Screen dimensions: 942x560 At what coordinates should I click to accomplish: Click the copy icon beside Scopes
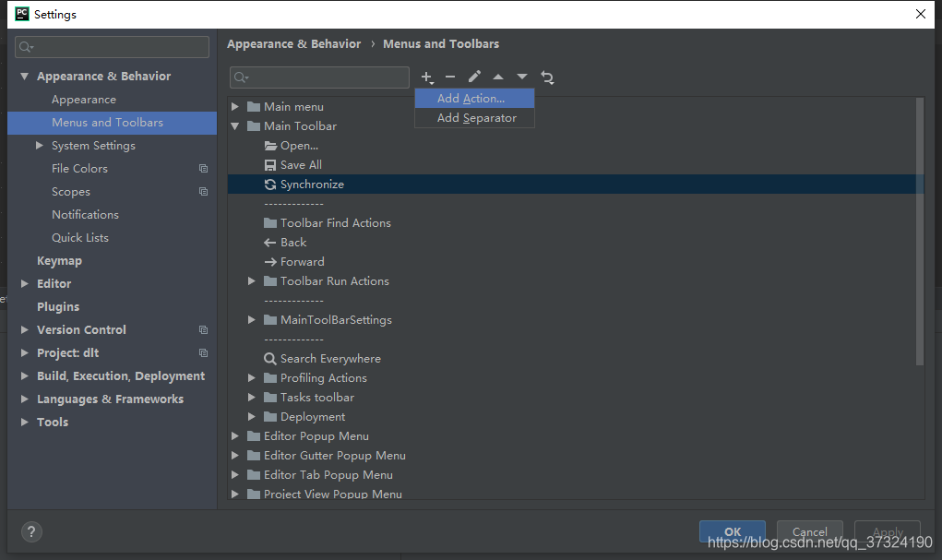(204, 192)
